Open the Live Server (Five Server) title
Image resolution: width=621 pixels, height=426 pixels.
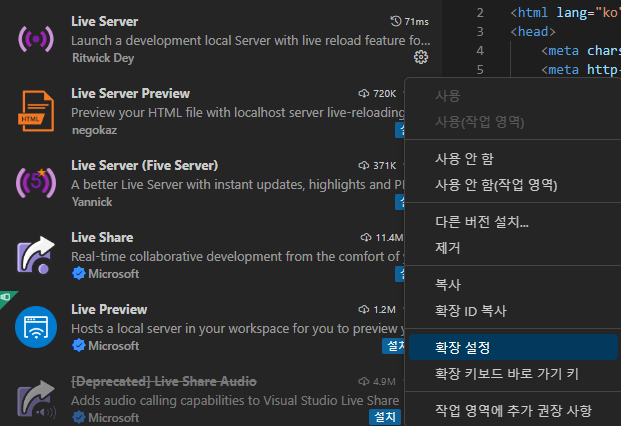coord(145,165)
